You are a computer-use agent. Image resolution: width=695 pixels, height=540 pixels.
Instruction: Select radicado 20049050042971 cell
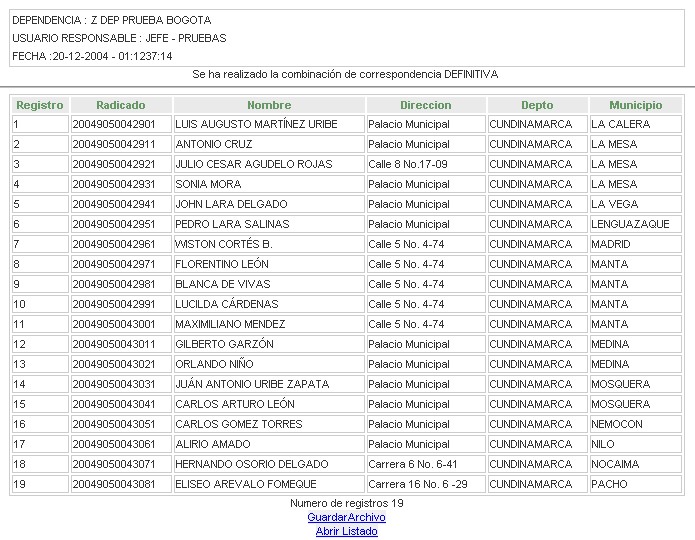[121, 264]
